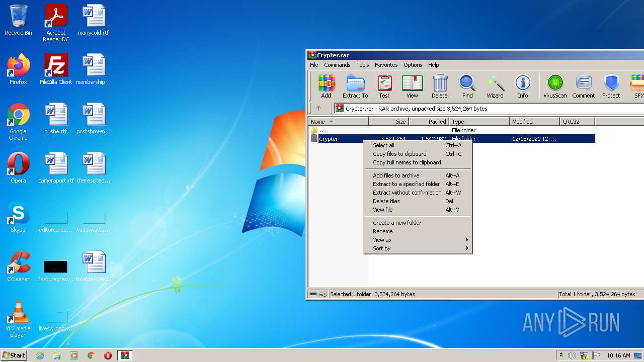The image size is (644, 362).
Task: Select the parent folder '..' row
Action: (452, 130)
